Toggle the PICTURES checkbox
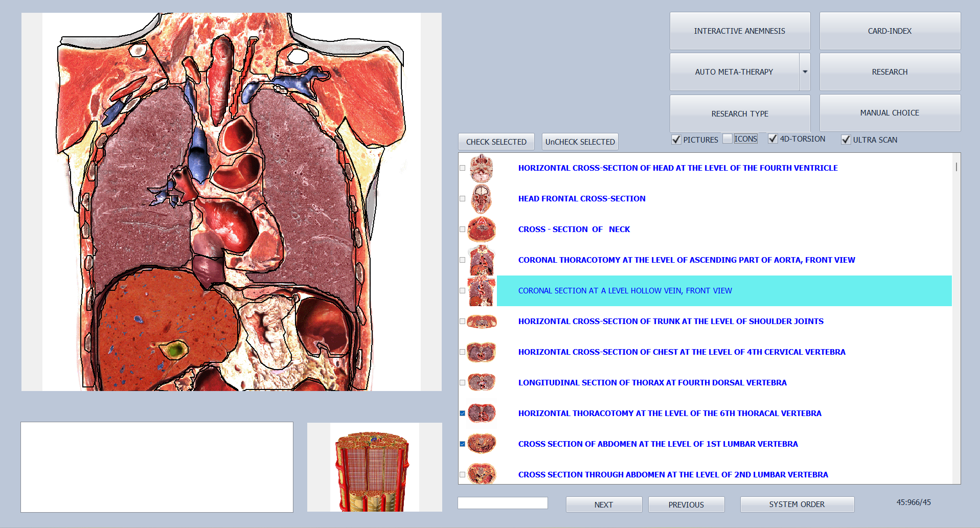Viewport: 980px width, 528px height. pos(676,140)
